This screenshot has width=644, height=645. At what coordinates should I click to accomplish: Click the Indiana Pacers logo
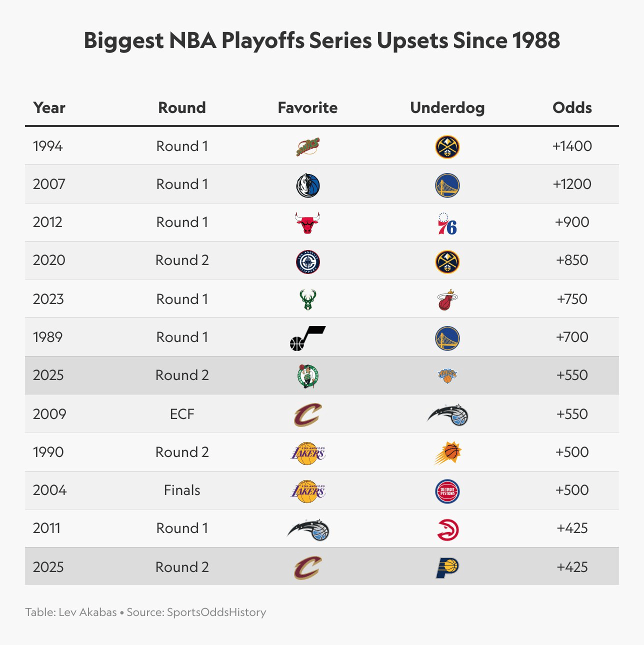(447, 567)
